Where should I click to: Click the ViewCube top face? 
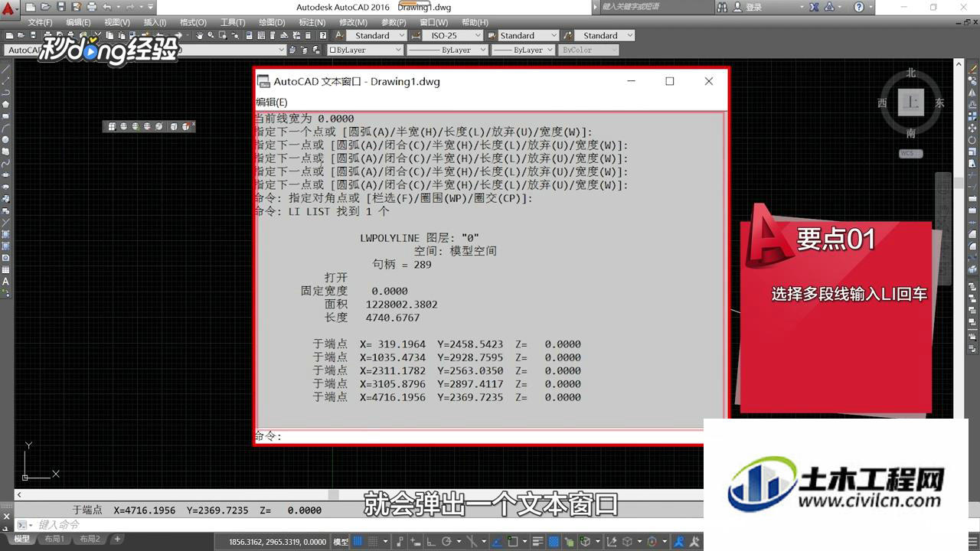911,102
